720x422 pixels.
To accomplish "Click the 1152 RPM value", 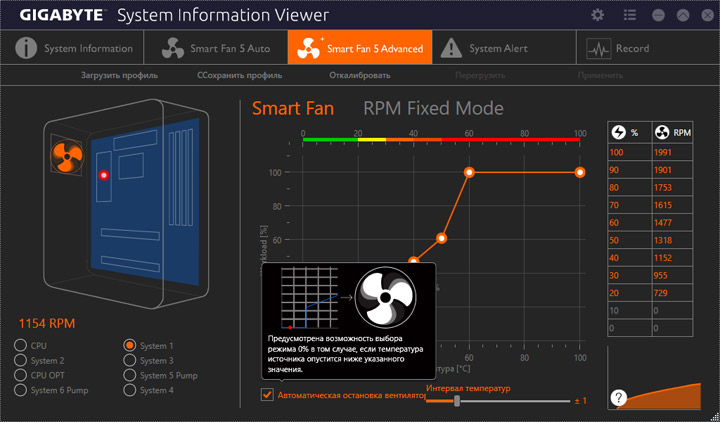I will pos(663,258).
